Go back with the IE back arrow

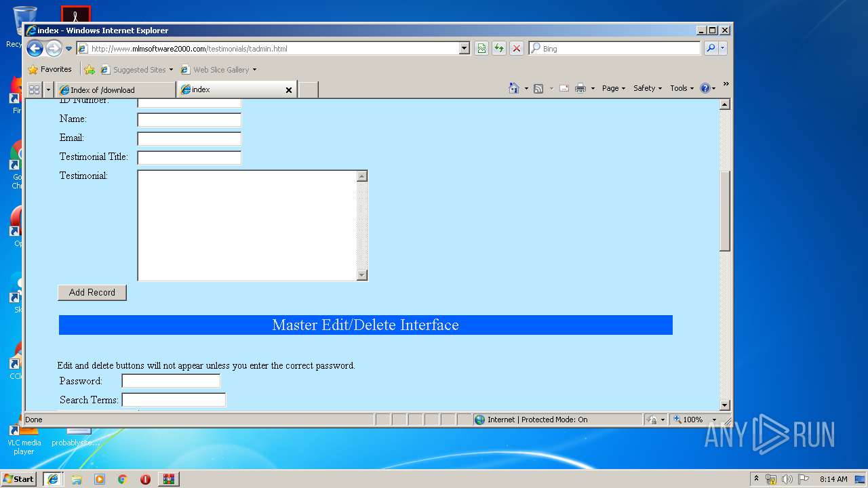(x=35, y=48)
